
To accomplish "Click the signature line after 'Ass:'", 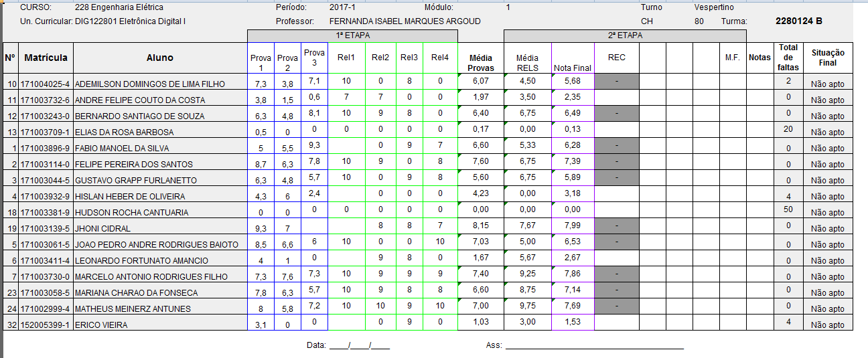I will coord(593,345).
